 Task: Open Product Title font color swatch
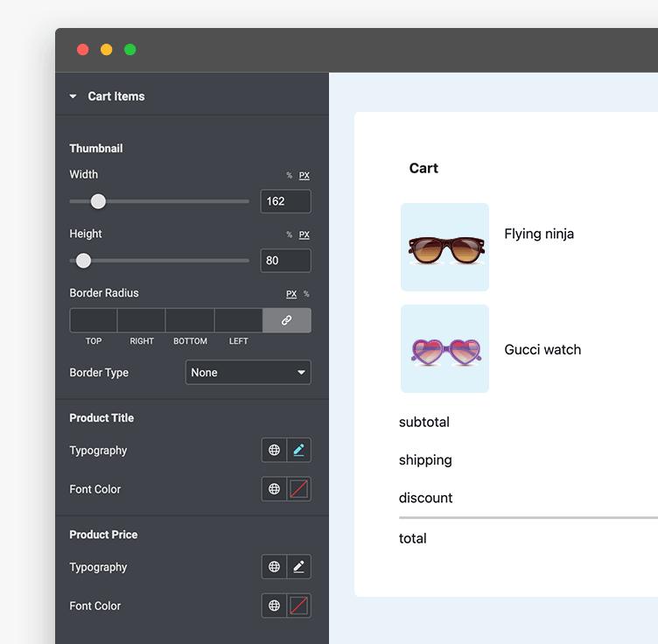[x=298, y=489]
